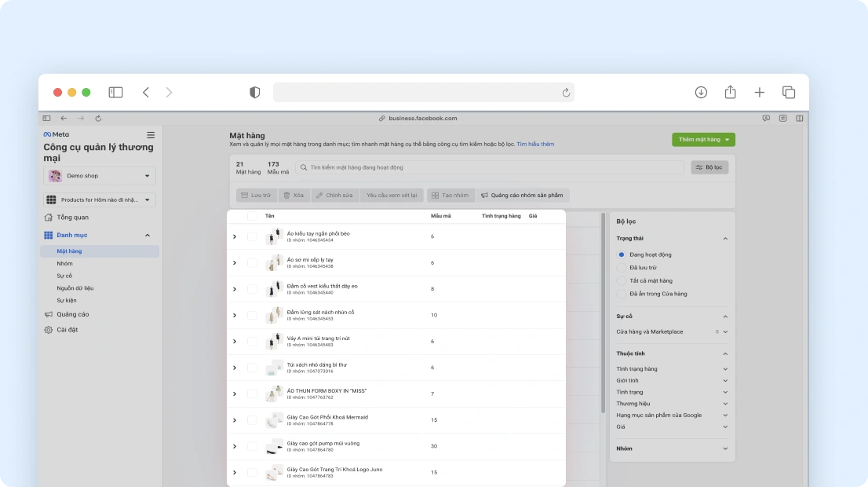Viewport: 868px width, 487px height.
Task: Reload page via address bar refresh icon
Action: (x=566, y=93)
